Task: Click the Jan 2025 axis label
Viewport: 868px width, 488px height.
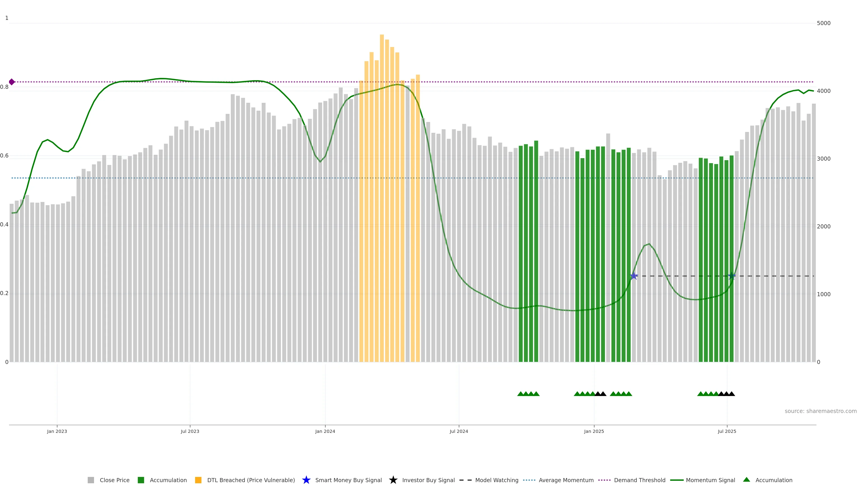Action: click(x=594, y=431)
